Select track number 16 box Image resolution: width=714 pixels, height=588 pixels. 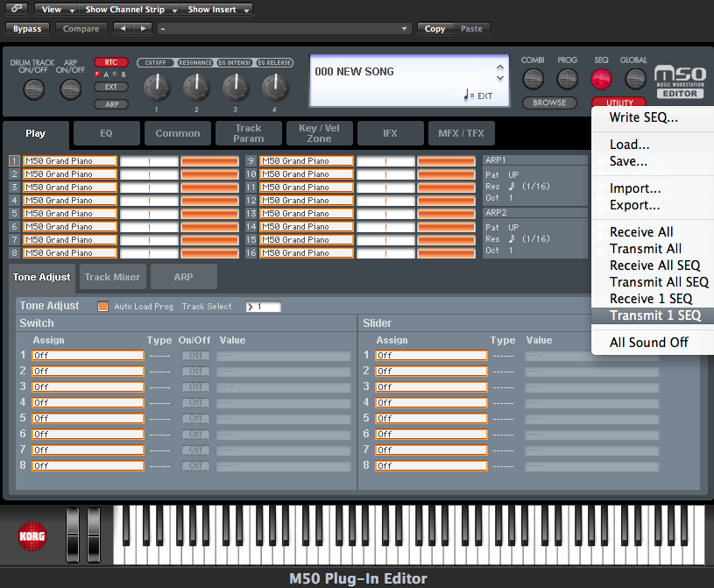coord(251,252)
